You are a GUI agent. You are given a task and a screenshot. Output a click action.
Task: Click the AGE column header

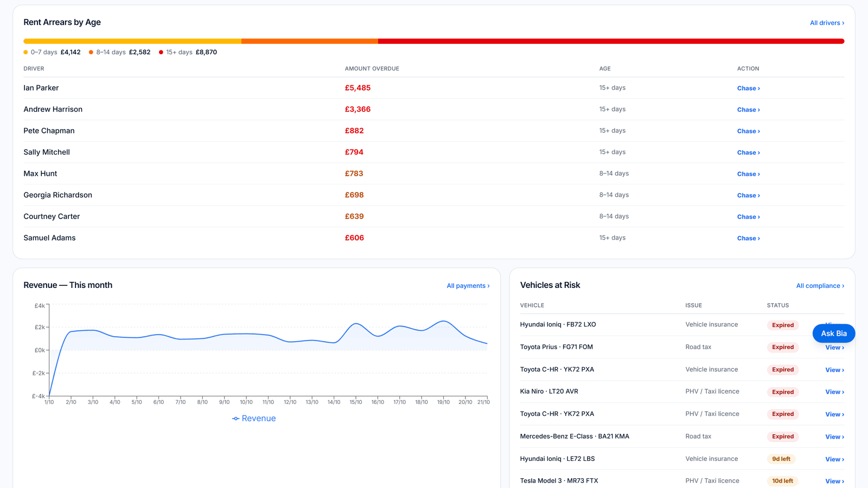(x=605, y=69)
